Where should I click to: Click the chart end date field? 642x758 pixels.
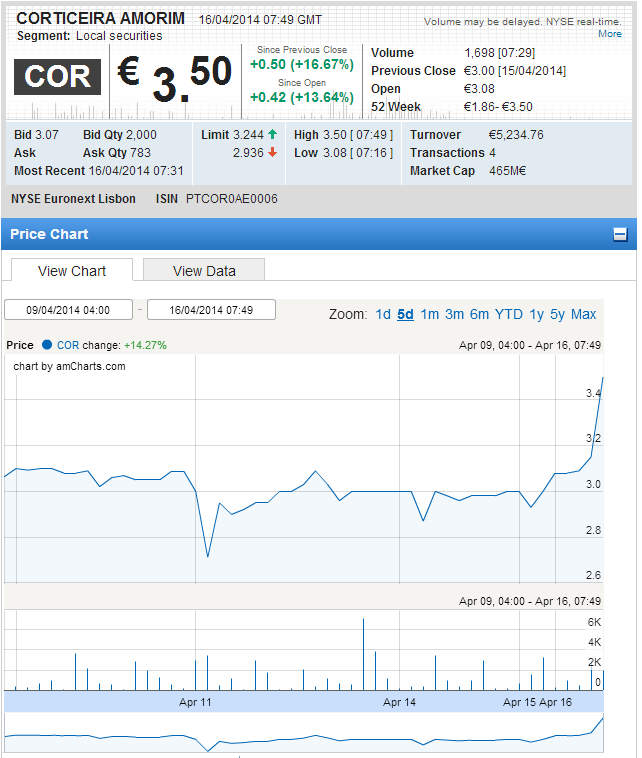211,310
